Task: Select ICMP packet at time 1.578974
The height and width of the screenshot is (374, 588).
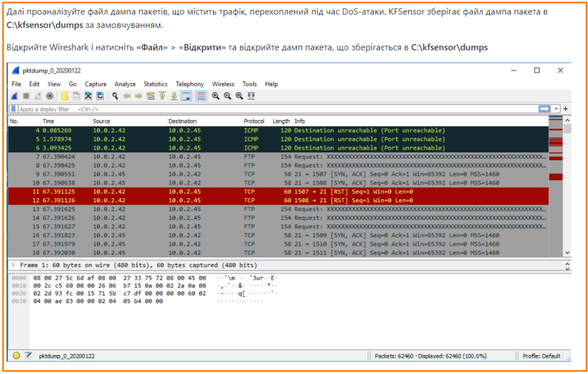Action: [x=278, y=139]
